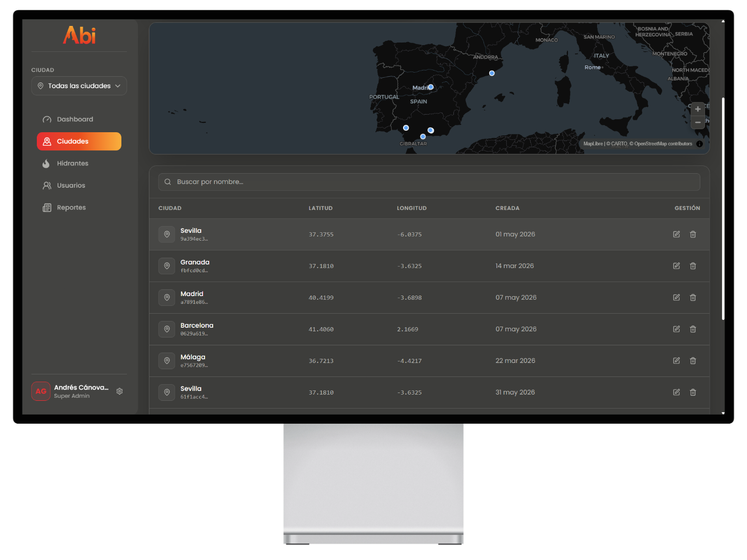Click the Granada map marker
This screenshot has width=747, height=560.
(x=431, y=130)
